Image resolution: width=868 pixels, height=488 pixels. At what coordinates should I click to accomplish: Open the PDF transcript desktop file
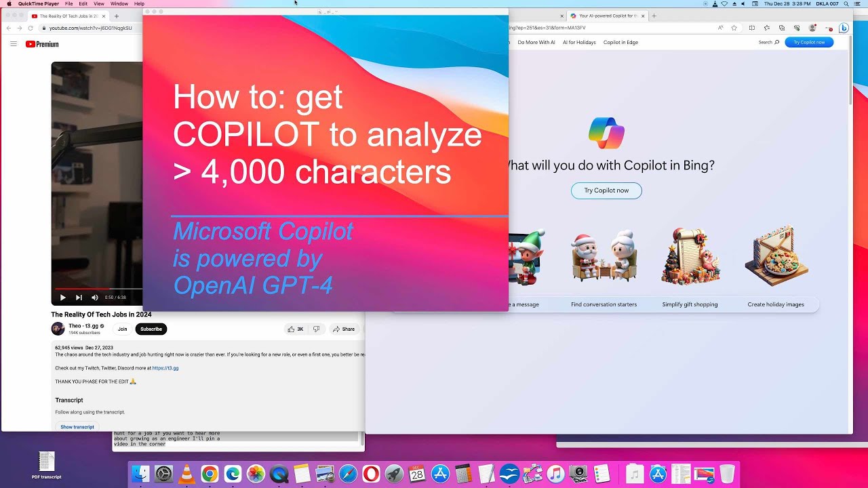(x=46, y=466)
